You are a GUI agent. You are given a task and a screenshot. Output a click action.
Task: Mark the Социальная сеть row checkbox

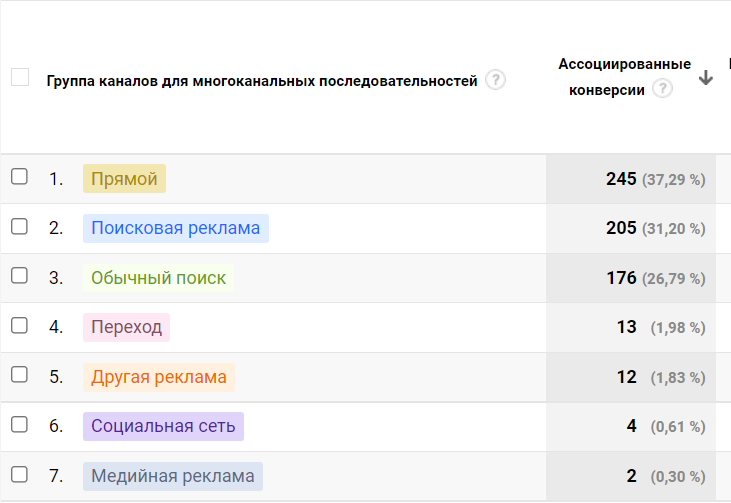[19, 424]
